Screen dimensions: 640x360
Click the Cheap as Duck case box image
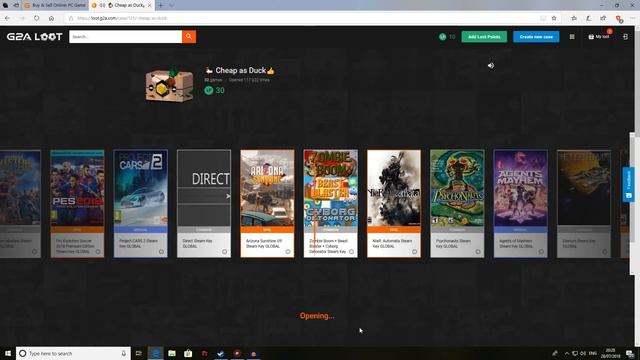click(x=169, y=85)
